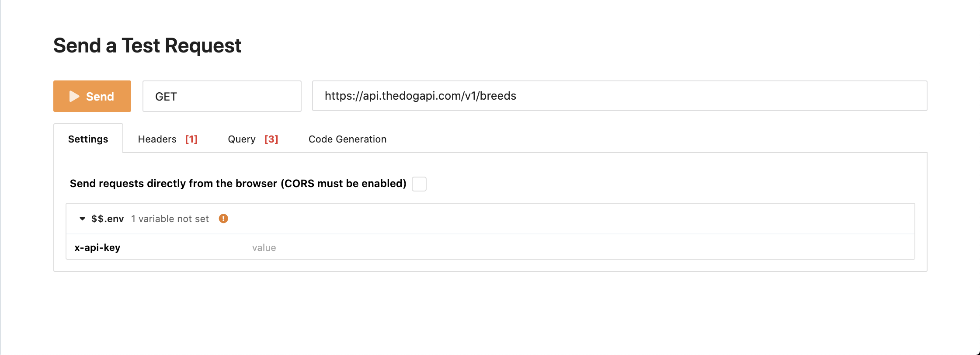This screenshot has width=980, height=355.
Task: Open the GET method selector
Action: 222,96
